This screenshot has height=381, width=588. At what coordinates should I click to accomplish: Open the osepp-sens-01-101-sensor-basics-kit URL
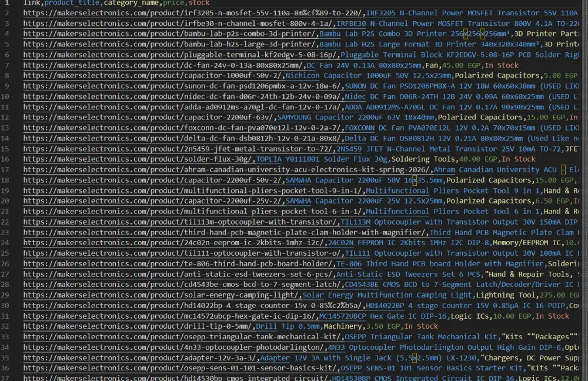tap(181, 368)
